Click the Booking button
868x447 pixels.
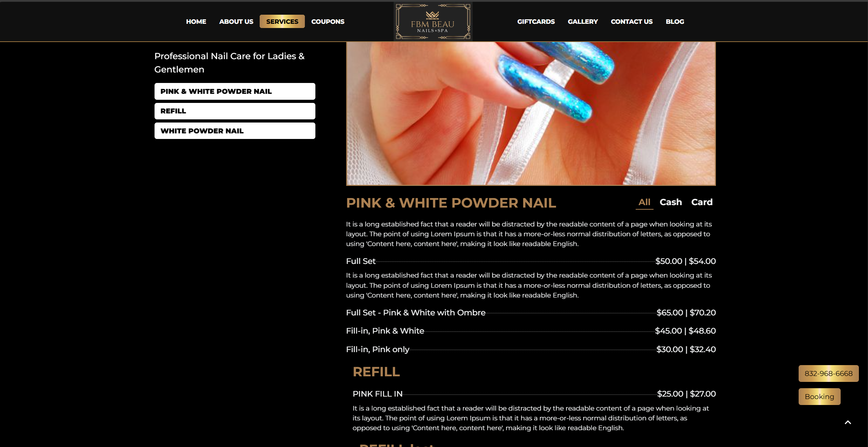(819, 397)
